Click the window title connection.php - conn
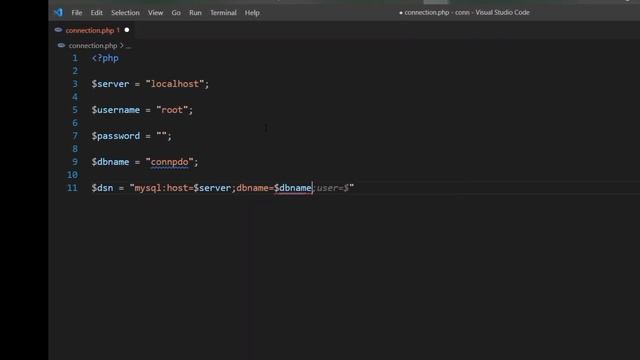 click(437, 12)
